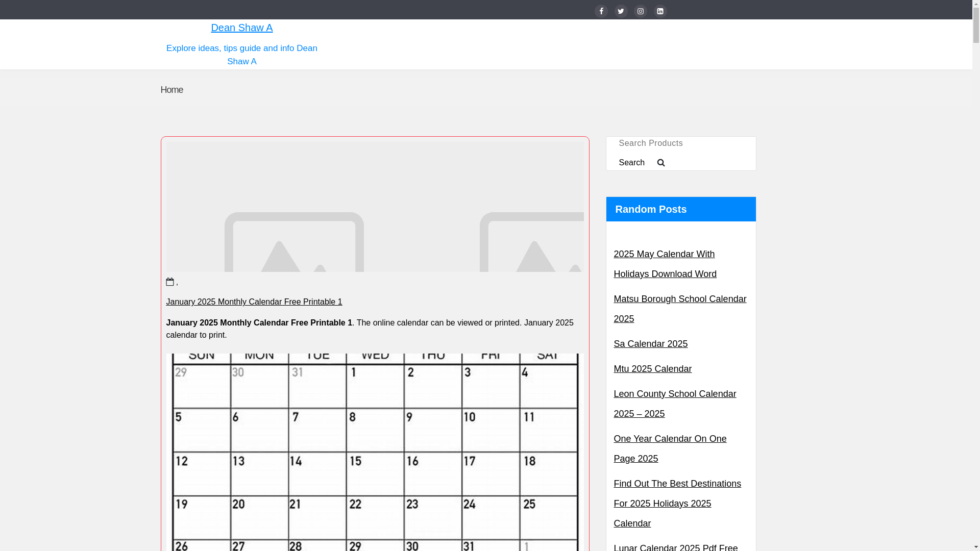This screenshot has height=551, width=980.
Task: Click the site tagline 'Explore ideas, tips guide'
Action: click(x=241, y=55)
